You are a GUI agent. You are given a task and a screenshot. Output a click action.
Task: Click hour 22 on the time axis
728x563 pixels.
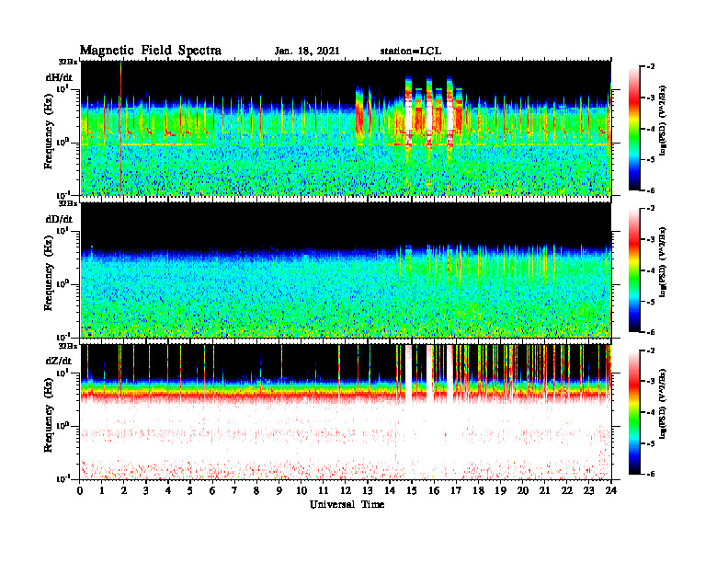coord(566,490)
